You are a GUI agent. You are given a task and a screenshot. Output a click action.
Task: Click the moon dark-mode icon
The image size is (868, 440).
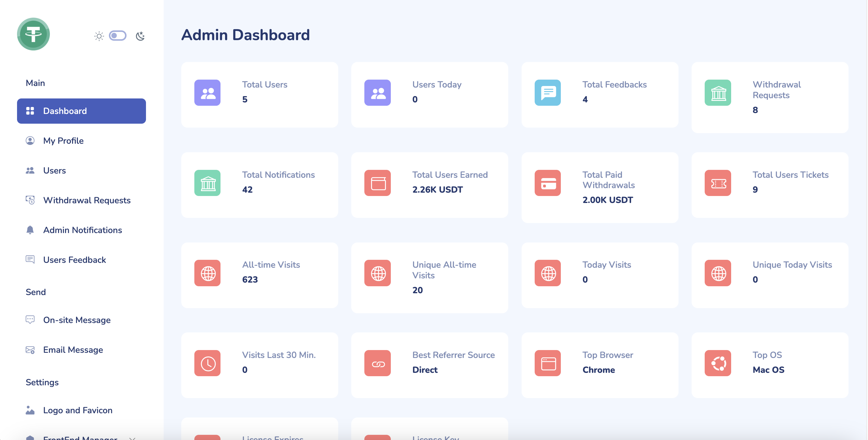coord(140,36)
